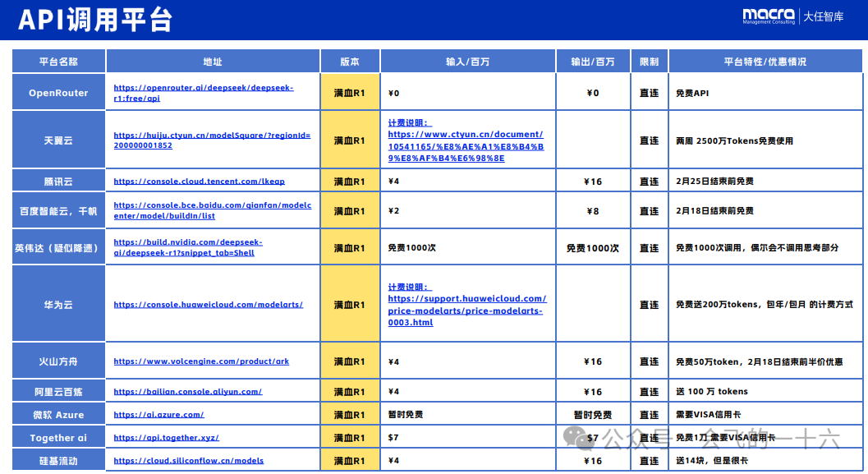This screenshot has width=868, height=474.
Task: Open the bailian.console.aliyun.com link
Action: [x=188, y=392]
